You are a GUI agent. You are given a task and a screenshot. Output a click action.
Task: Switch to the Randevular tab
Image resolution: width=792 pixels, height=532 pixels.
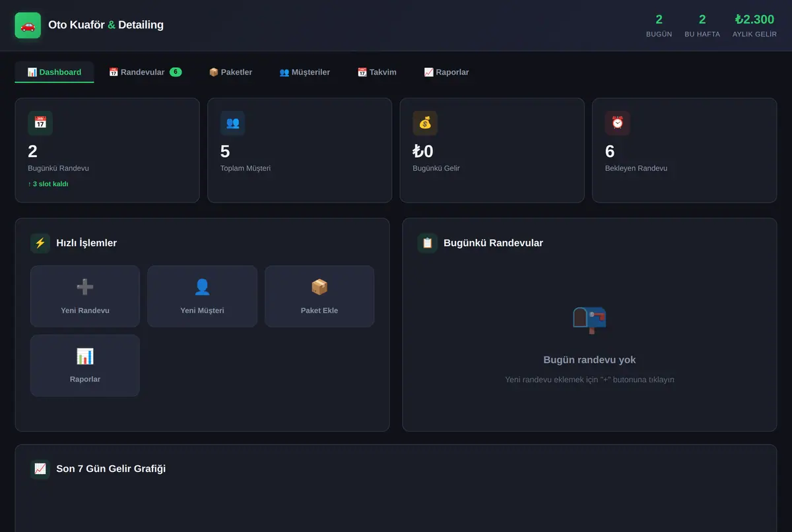click(x=145, y=72)
